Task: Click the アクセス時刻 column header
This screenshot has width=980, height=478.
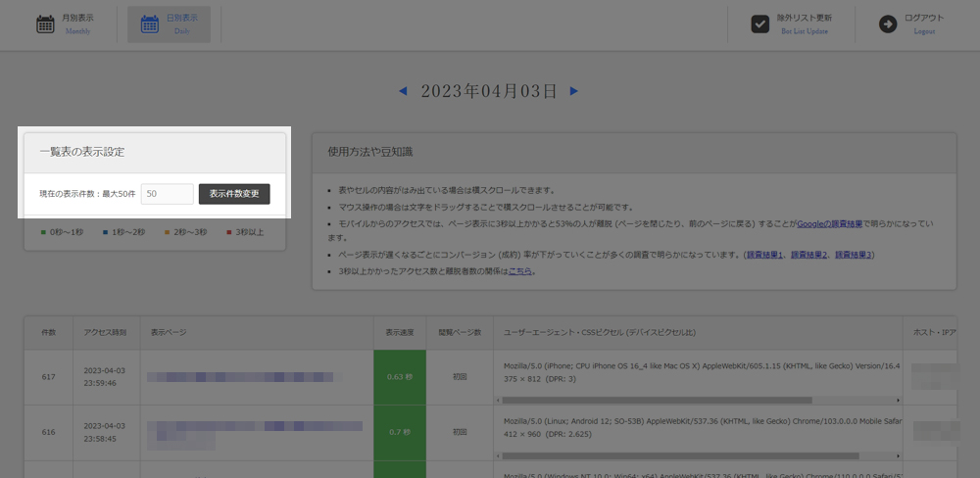Action: pyautogui.click(x=107, y=332)
